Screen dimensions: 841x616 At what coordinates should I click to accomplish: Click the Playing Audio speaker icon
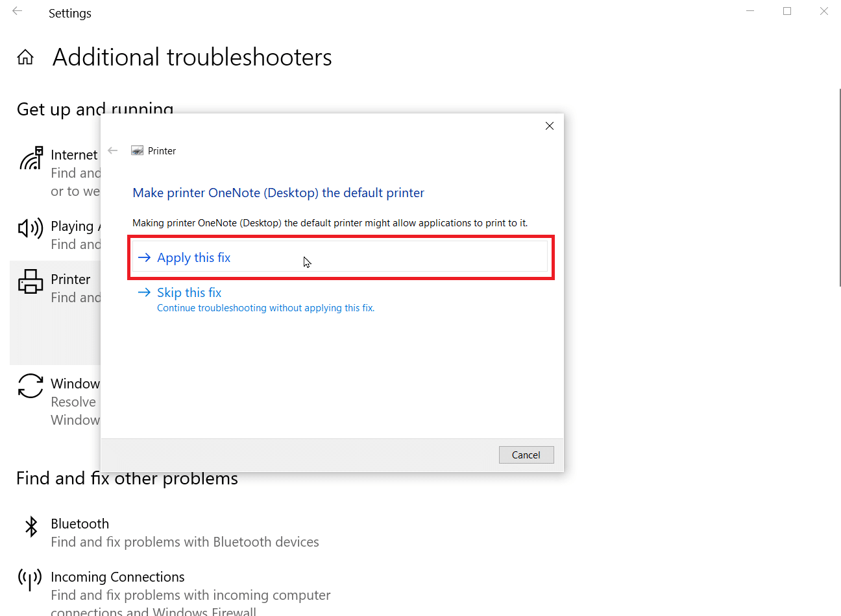pos(30,228)
